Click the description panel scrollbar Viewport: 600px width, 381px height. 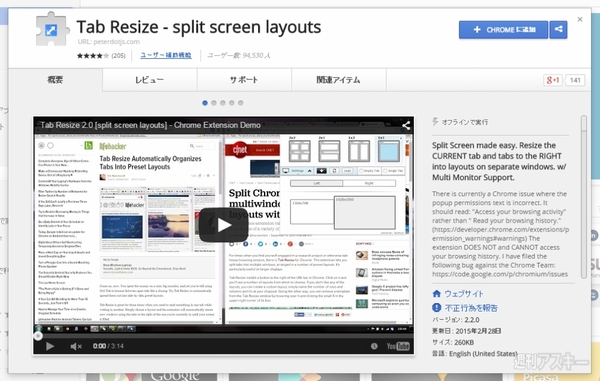(x=584, y=197)
